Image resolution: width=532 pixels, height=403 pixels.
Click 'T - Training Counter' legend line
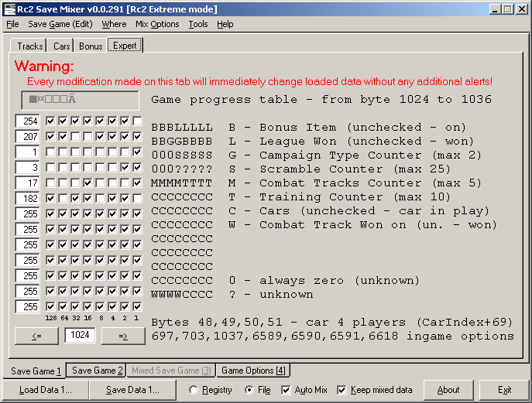coord(339,197)
